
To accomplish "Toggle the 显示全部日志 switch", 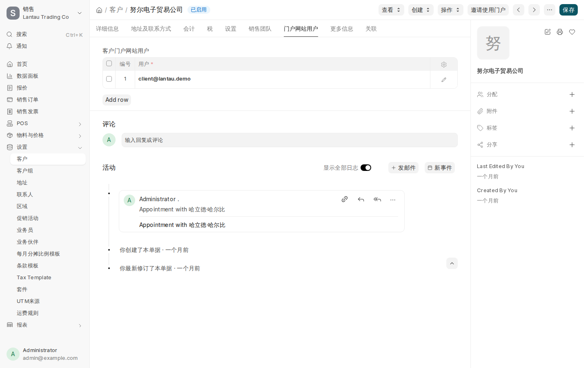I will [366, 168].
